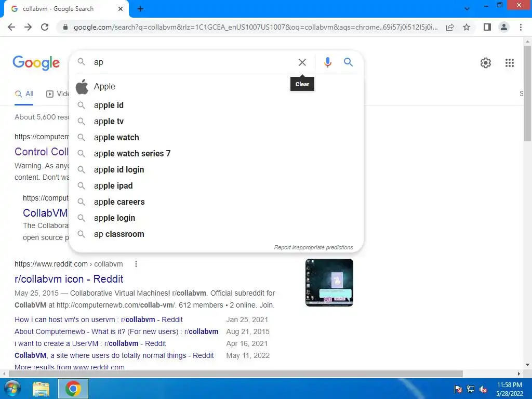The image size is (532, 399).
Task: Open options for the reddit.com result
Action: [x=136, y=264]
